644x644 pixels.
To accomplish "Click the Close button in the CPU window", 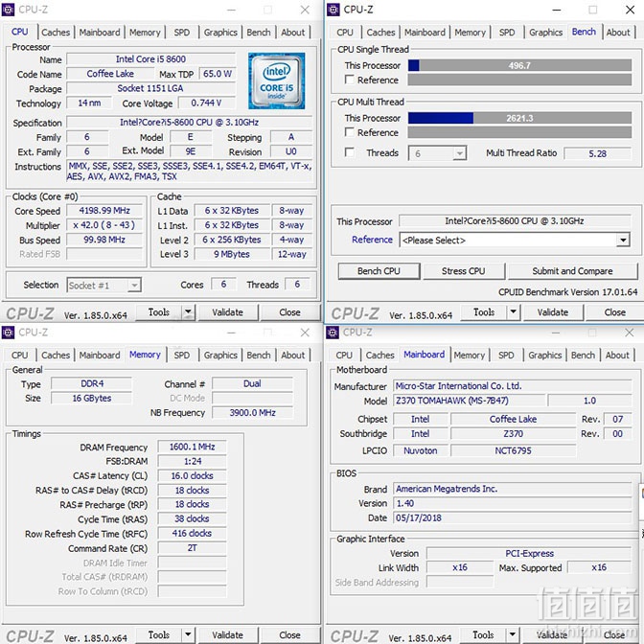I will click(289, 312).
